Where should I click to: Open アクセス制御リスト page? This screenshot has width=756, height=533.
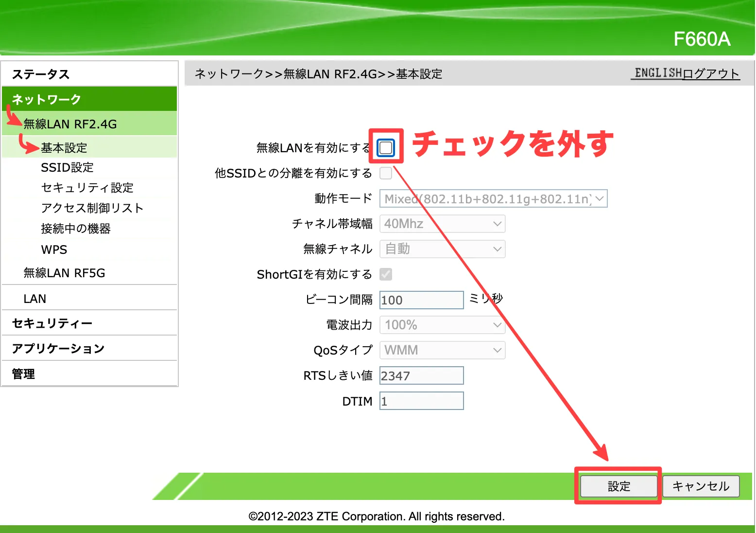point(92,208)
